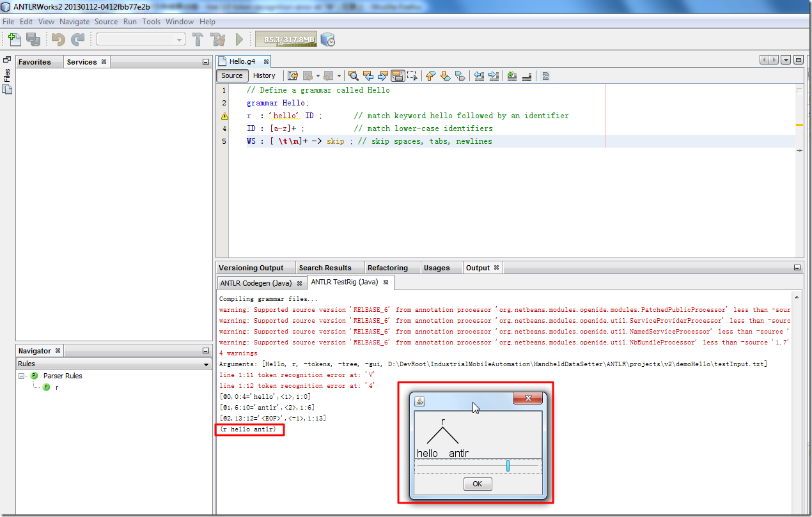Click the Profile IDE clock icon
Screen dimensions: 812x517
pos(328,40)
